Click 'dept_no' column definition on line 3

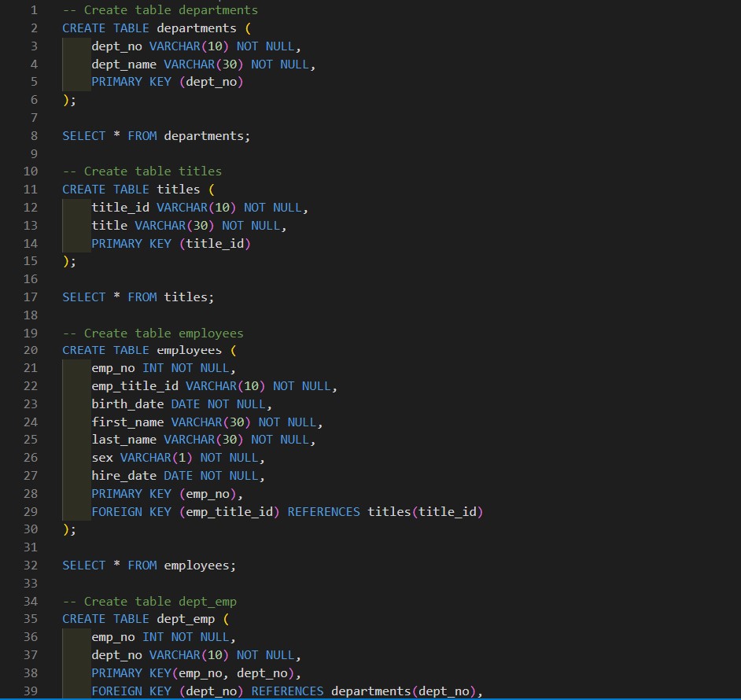(x=116, y=46)
